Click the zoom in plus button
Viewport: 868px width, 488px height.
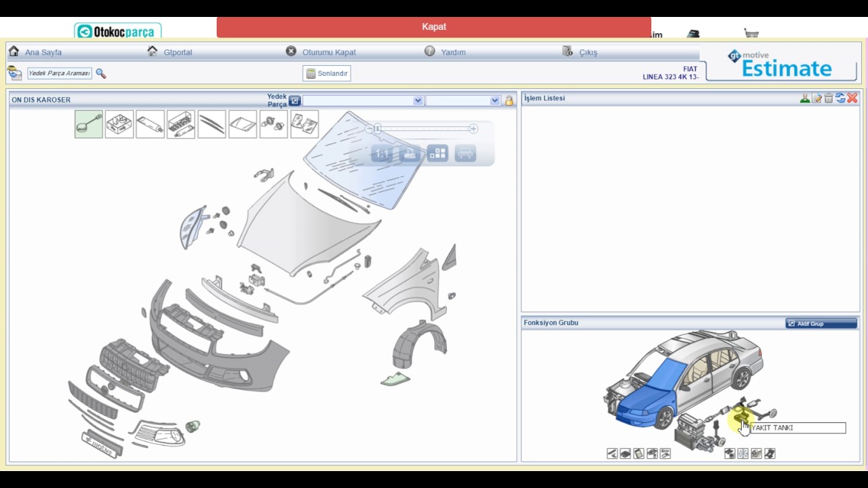473,129
